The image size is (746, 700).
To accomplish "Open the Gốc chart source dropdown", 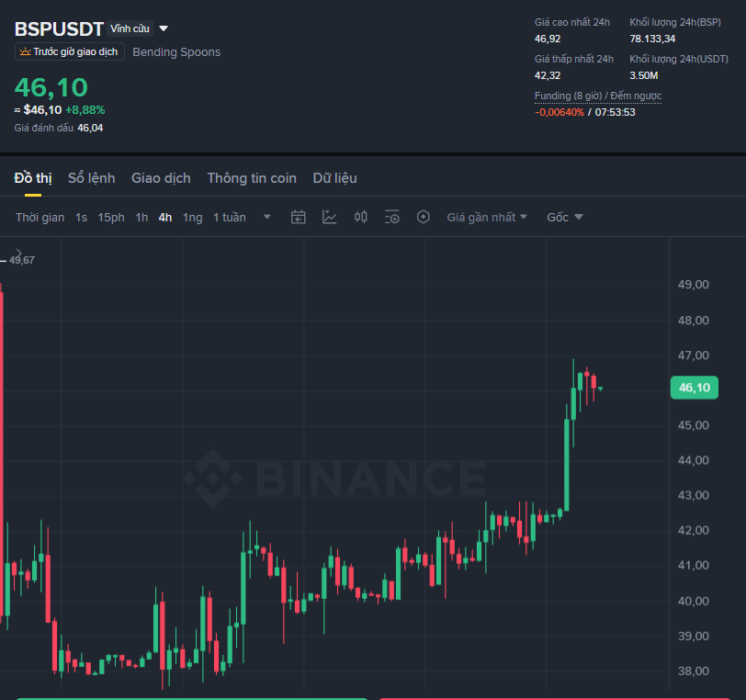I will (565, 218).
